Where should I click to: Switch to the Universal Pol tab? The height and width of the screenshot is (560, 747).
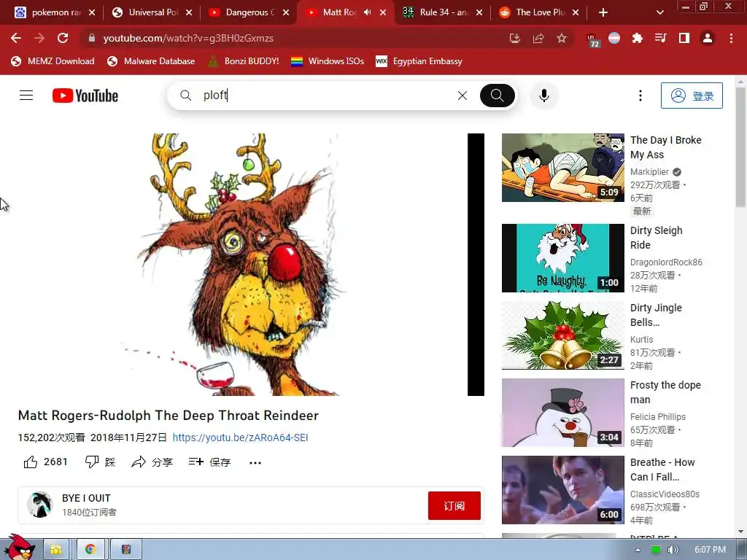pos(152,12)
